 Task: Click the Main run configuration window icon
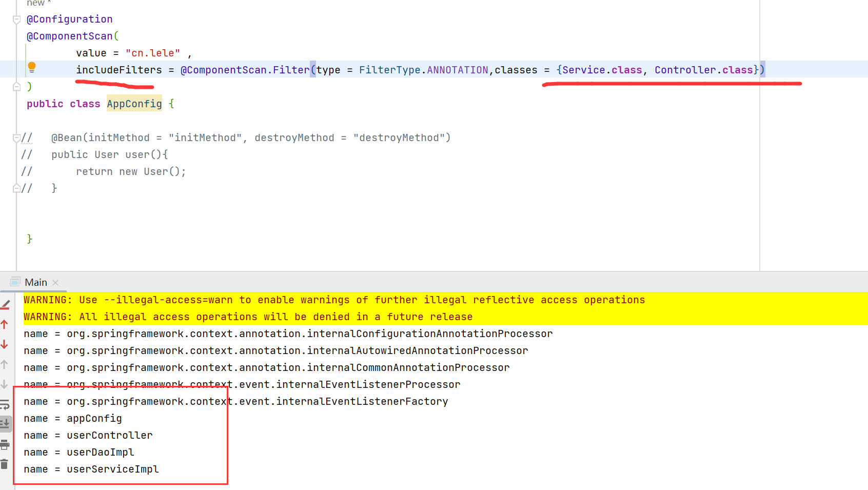[15, 282]
